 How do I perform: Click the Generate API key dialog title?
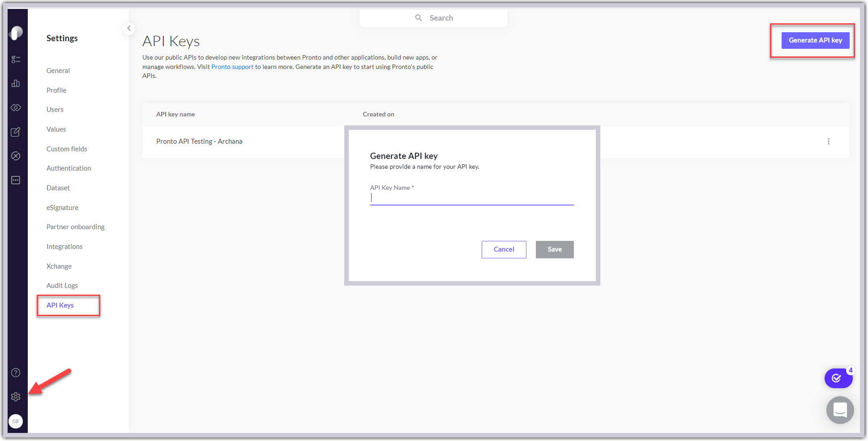404,156
